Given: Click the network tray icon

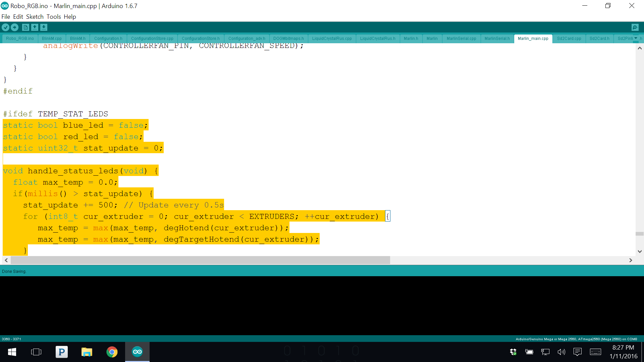Looking at the screenshot, I should click(x=545, y=352).
